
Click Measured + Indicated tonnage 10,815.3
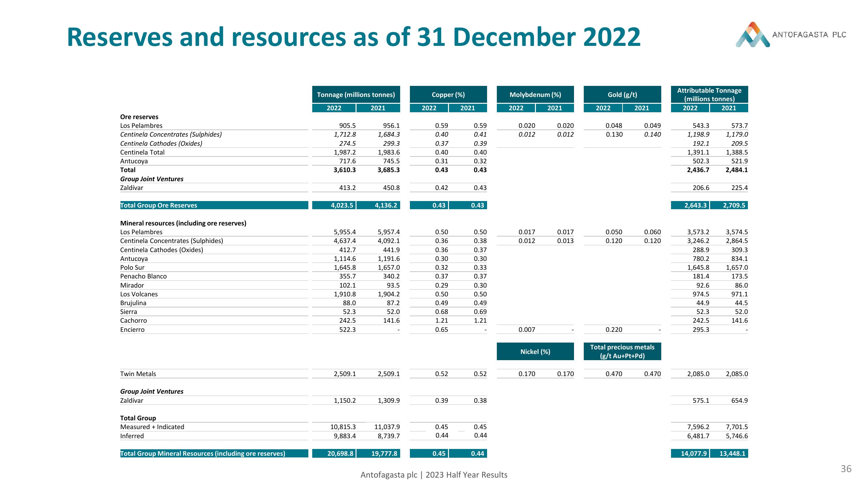pyautogui.click(x=343, y=427)
